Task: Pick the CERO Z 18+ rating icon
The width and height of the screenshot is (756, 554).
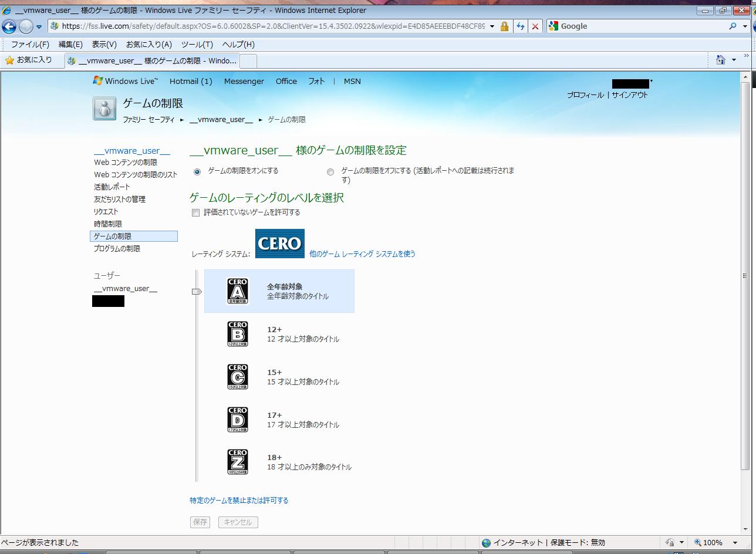Action: 238,462
